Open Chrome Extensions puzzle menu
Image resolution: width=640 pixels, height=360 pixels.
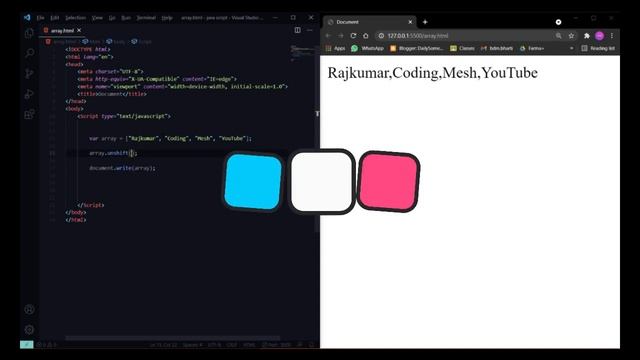point(587,36)
